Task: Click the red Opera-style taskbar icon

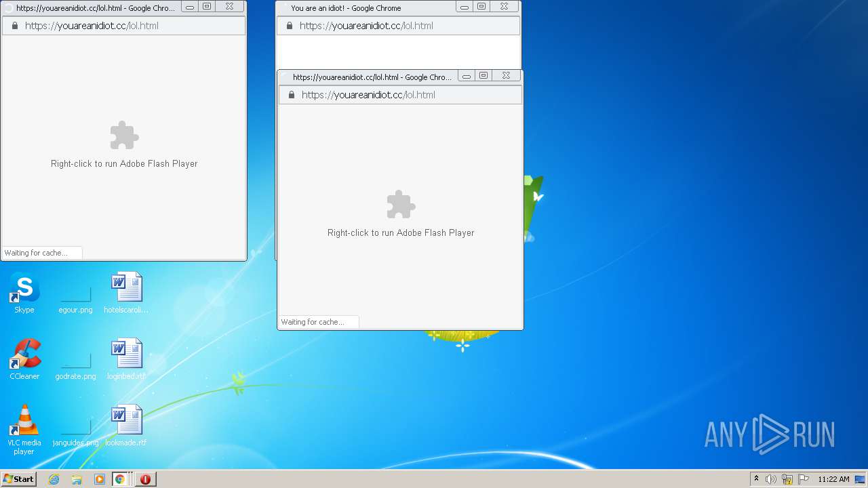Action: point(145,479)
